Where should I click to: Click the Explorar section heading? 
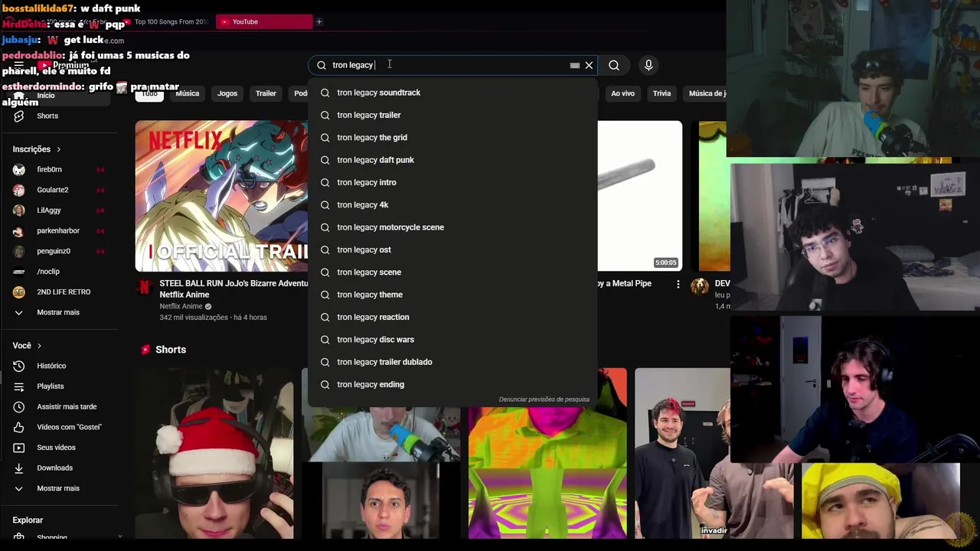[28, 520]
